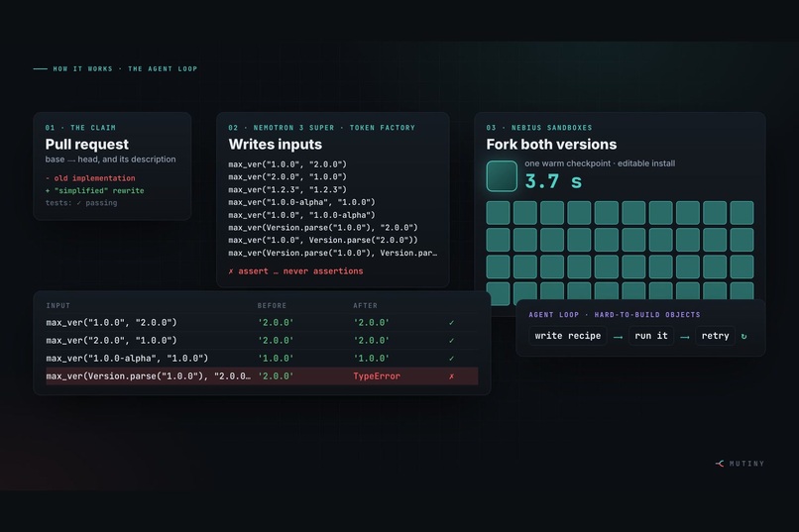Image resolution: width=799 pixels, height=532 pixels.
Task: Click 'HOW IT WORKS · THE AGENT LOOP' heading
Action: point(125,68)
